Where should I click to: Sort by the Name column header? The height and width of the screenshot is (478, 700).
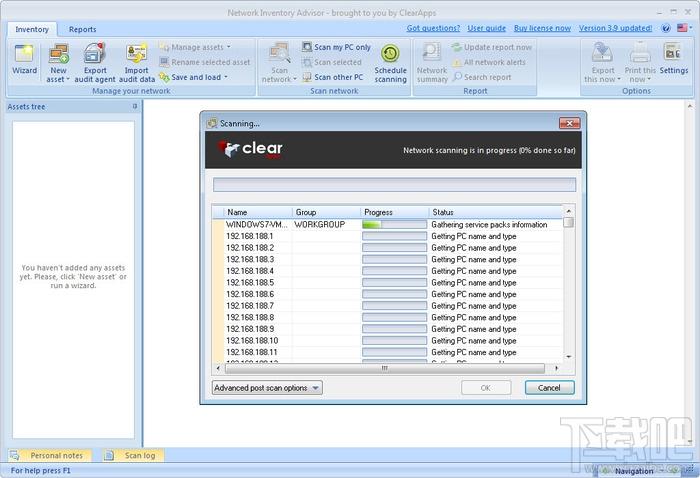pos(258,212)
